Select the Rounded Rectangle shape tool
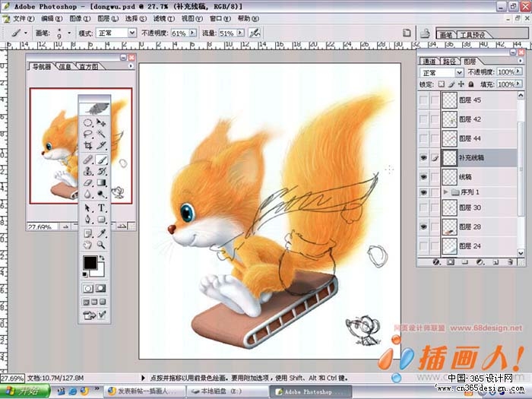 101,220
